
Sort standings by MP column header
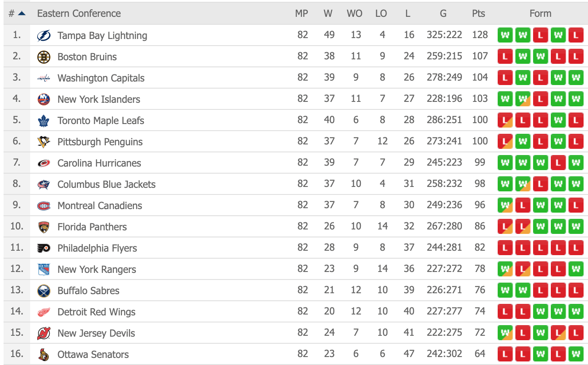[302, 13]
